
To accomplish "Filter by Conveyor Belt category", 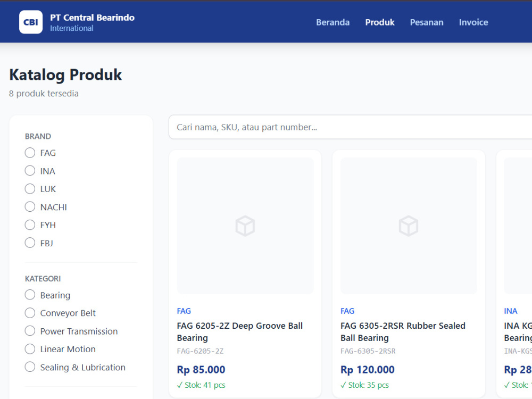I will coord(30,313).
